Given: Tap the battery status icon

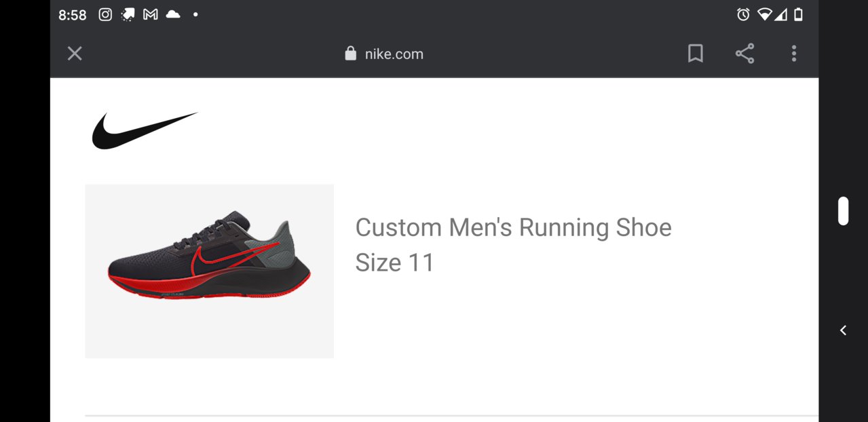Looking at the screenshot, I should (798, 14).
